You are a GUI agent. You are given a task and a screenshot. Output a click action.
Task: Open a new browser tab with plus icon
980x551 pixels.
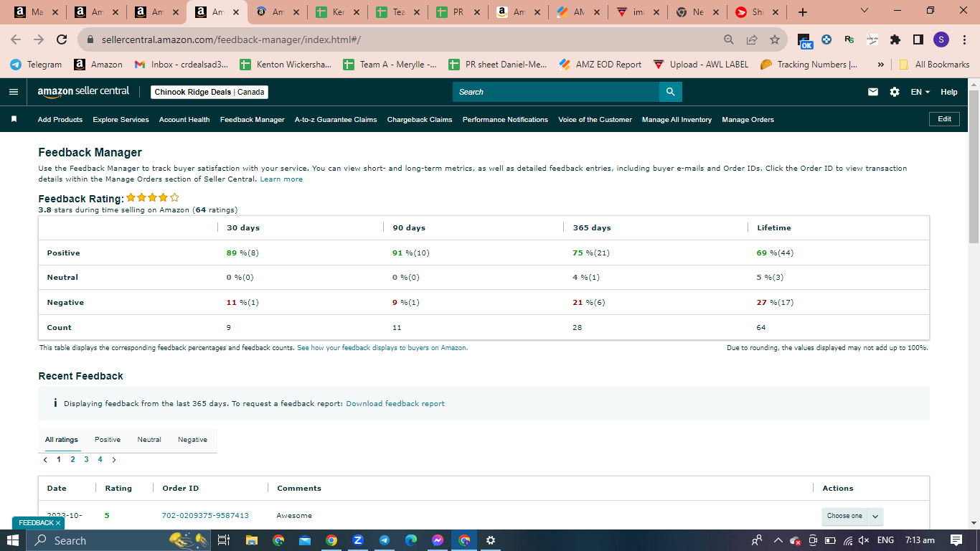tap(803, 12)
